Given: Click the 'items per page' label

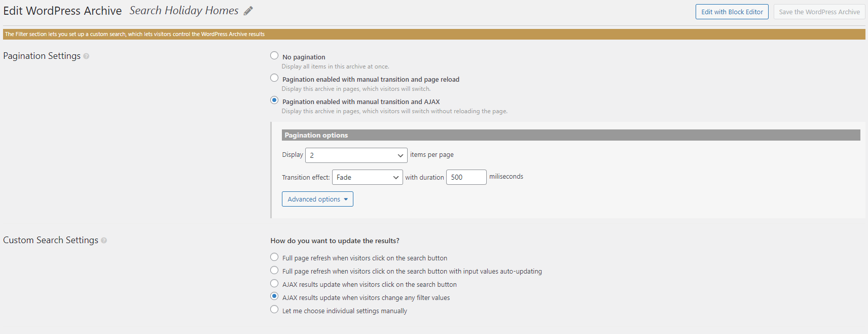Looking at the screenshot, I should 432,155.
